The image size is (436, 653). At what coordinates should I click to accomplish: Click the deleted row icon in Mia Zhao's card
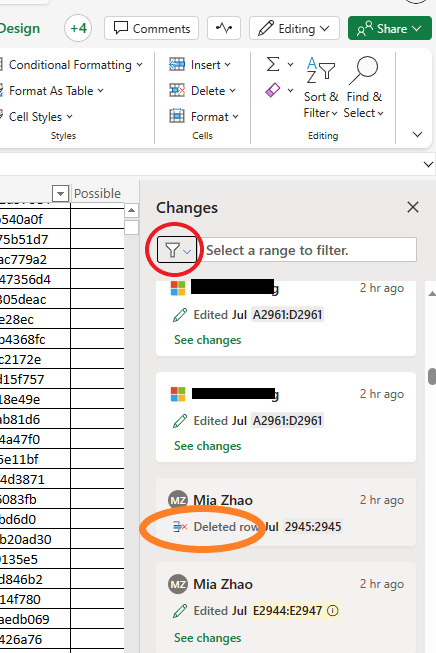180,527
